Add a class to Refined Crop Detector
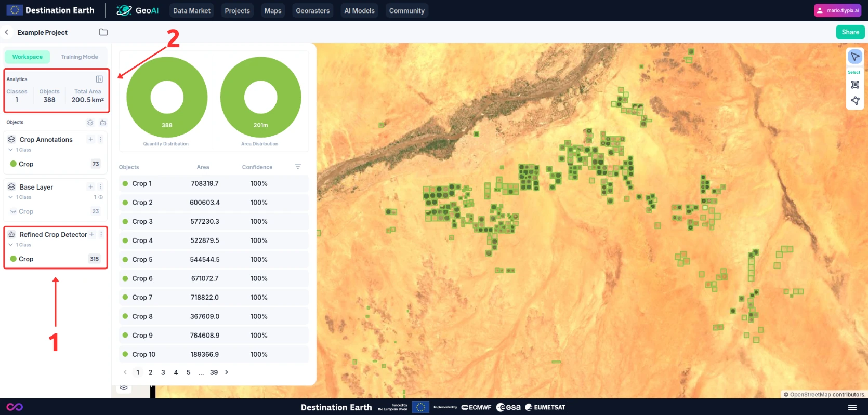This screenshot has height=415, width=868. [91, 234]
